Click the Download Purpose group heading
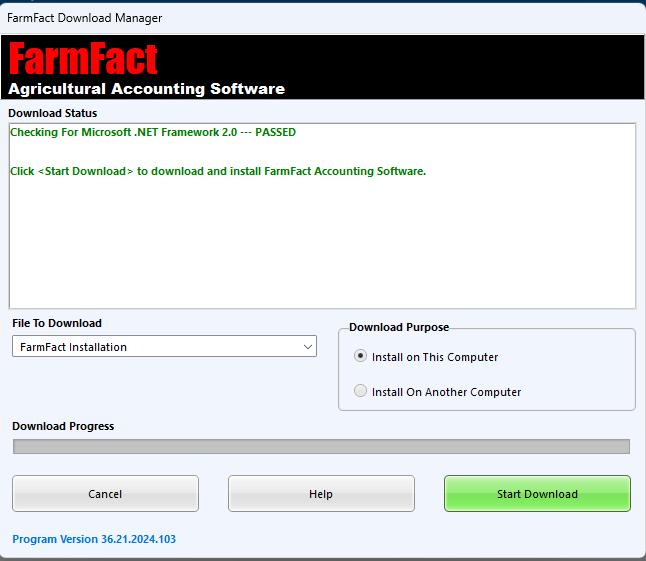Screen dimensions: 646x561 click(x=399, y=327)
